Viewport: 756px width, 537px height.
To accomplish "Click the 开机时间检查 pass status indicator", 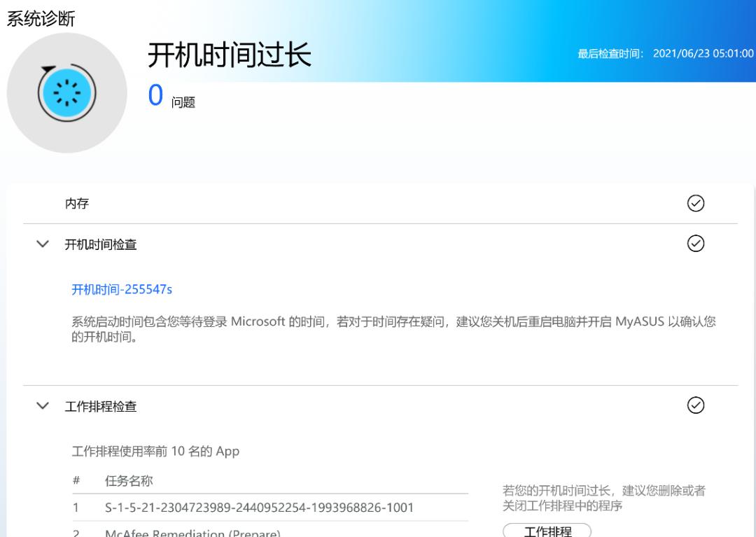I will coord(695,244).
